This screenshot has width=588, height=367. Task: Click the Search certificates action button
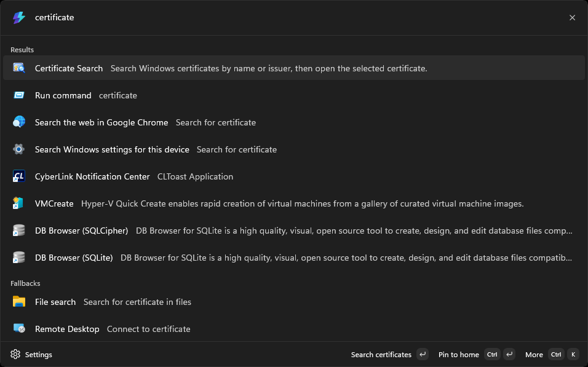(x=389, y=354)
